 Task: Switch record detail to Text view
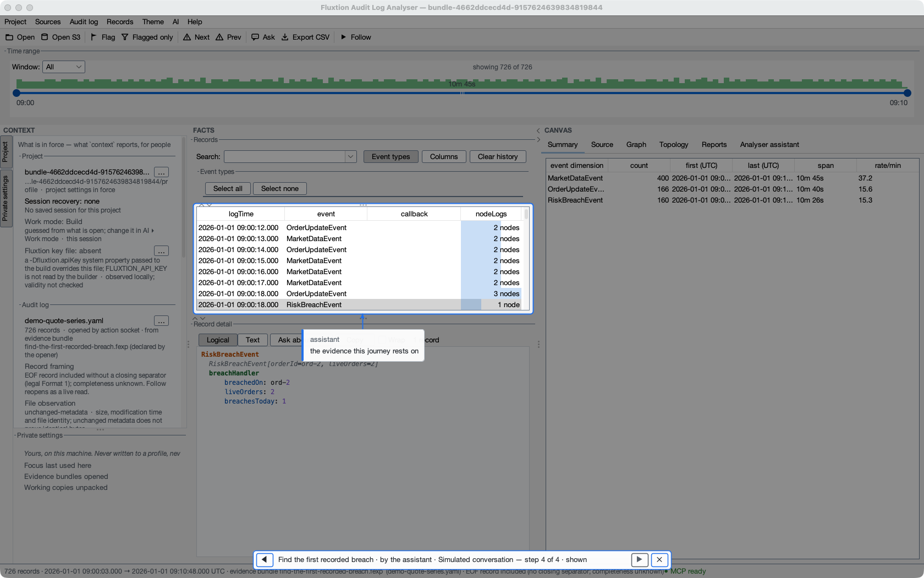[x=252, y=340]
